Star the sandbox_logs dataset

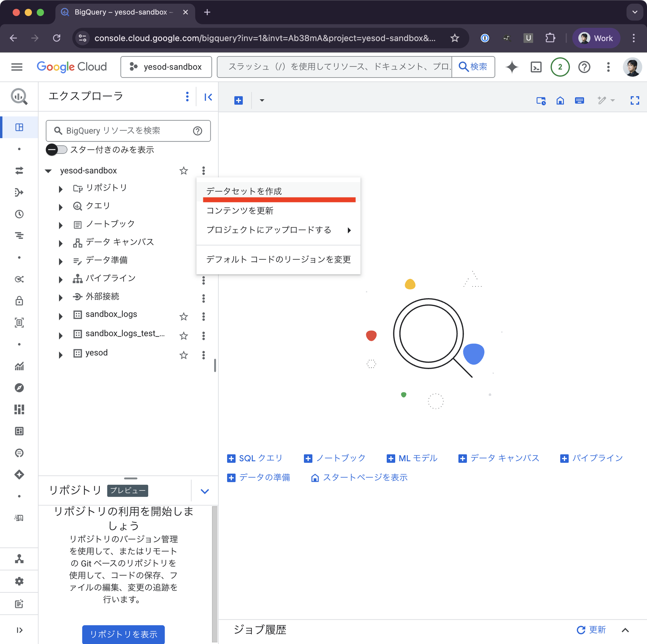(x=184, y=316)
